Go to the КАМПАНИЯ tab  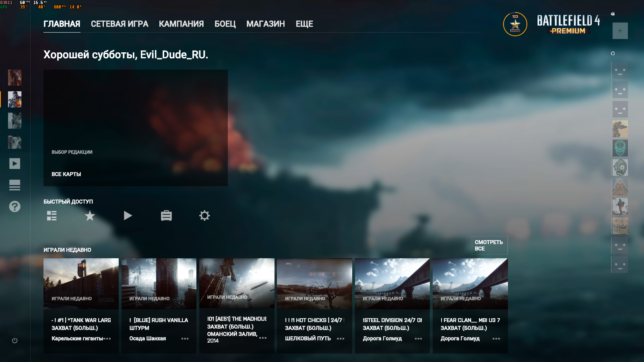pyautogui.click(x=181, y=24)
